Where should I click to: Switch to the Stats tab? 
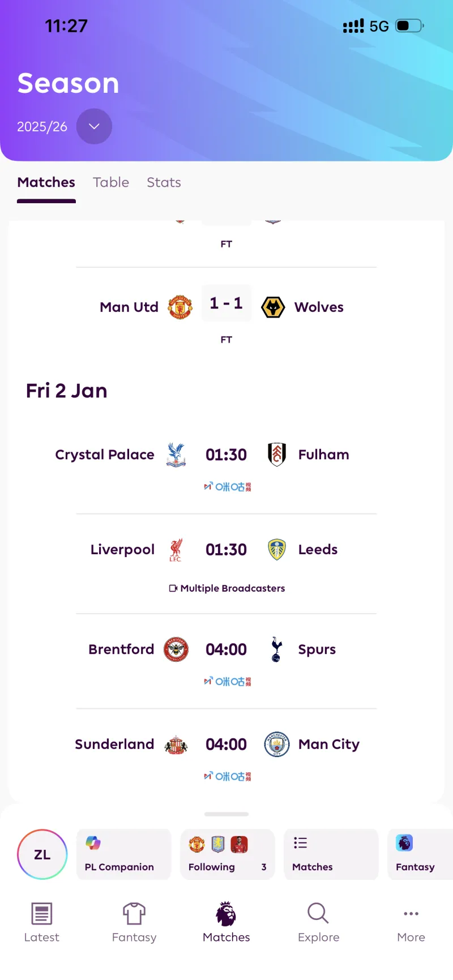164,182
